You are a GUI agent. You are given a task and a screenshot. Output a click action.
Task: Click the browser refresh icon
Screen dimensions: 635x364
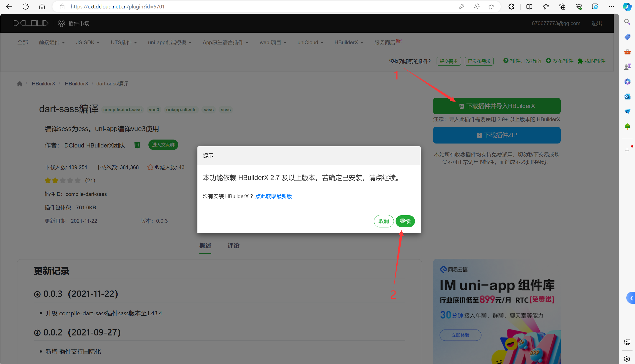26,6
